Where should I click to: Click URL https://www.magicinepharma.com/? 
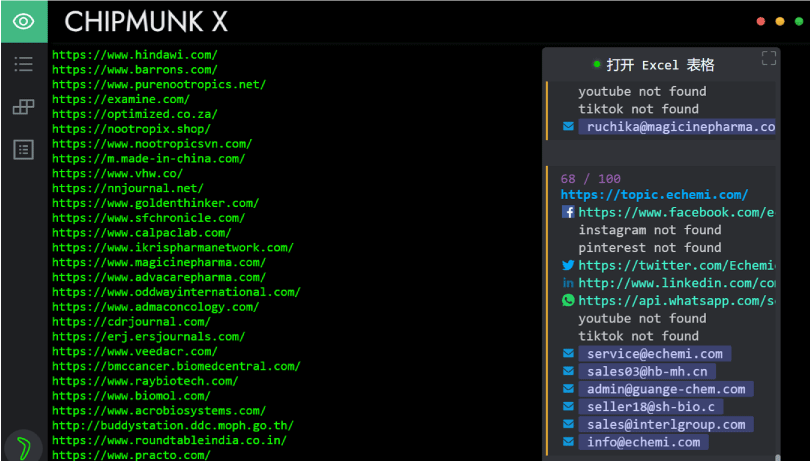coord(159,263)
